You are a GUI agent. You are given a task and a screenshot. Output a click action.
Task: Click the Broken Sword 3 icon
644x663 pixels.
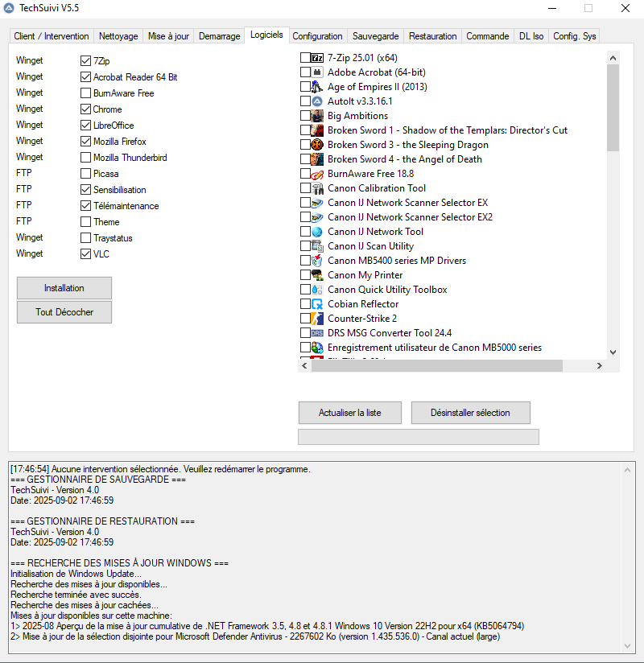[315, 145]
